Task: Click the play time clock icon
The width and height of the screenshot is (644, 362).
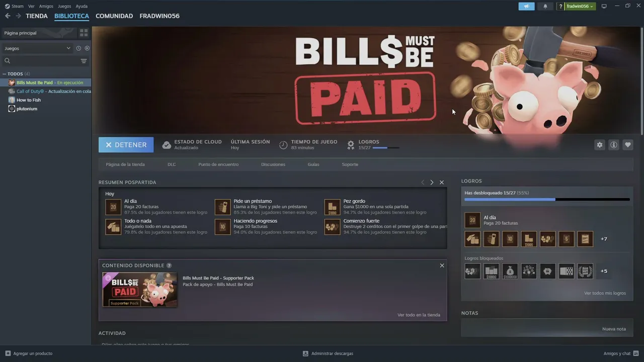Action: [x=283, y=145]
